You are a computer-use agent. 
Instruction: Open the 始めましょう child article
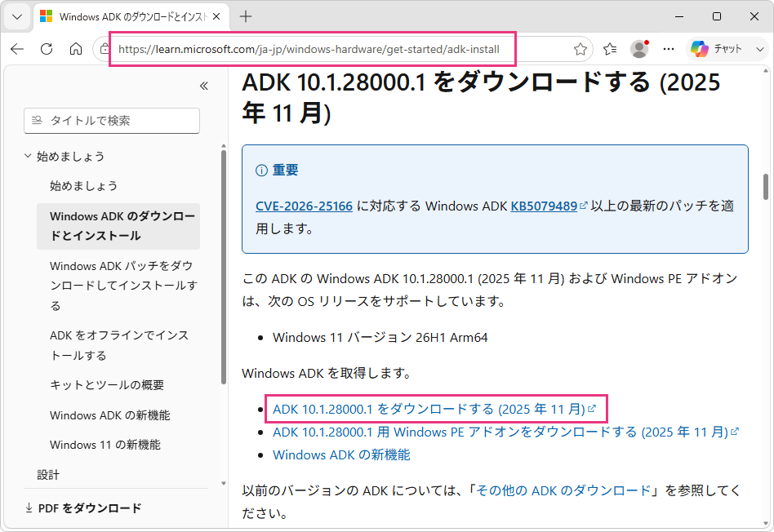click(x=83, y=186)
